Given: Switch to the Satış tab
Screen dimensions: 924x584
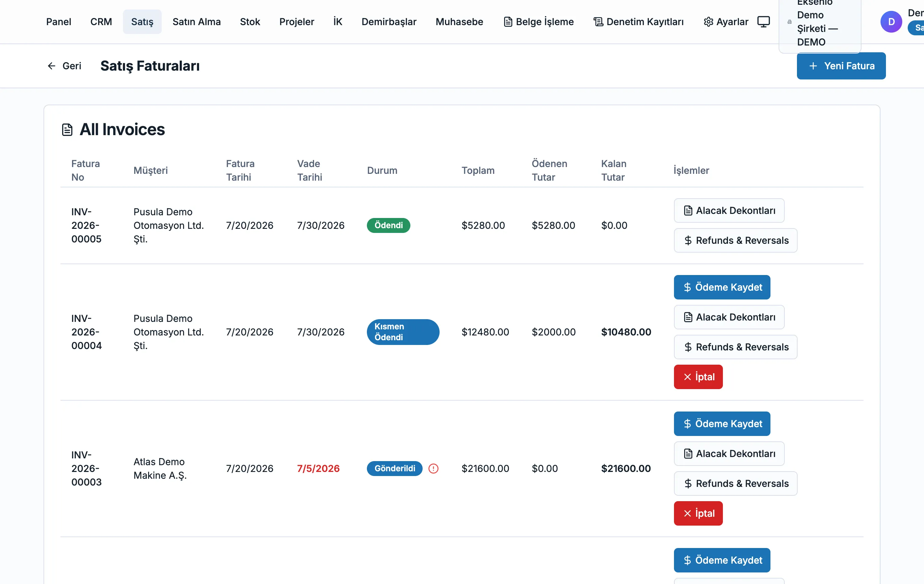Looking at the screenshot, I should pos(142,22).
